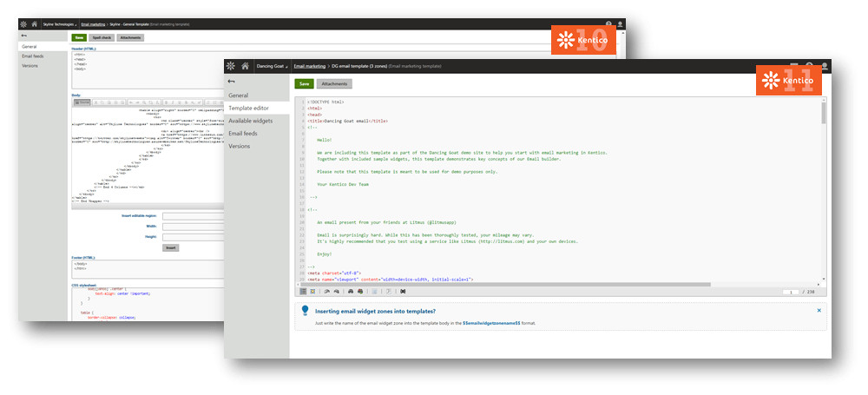Click into the Footer (HTML) text area
Viewport: 868px width, 395px height.
coord(148,269)
